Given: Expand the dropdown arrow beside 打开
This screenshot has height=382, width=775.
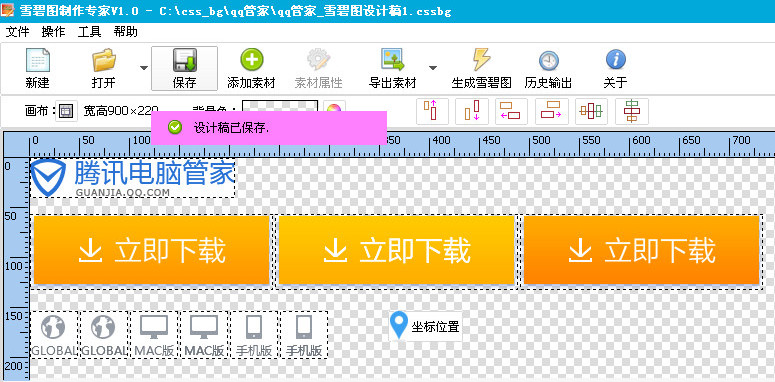Looking at the screenshot, I should [144, 68].
